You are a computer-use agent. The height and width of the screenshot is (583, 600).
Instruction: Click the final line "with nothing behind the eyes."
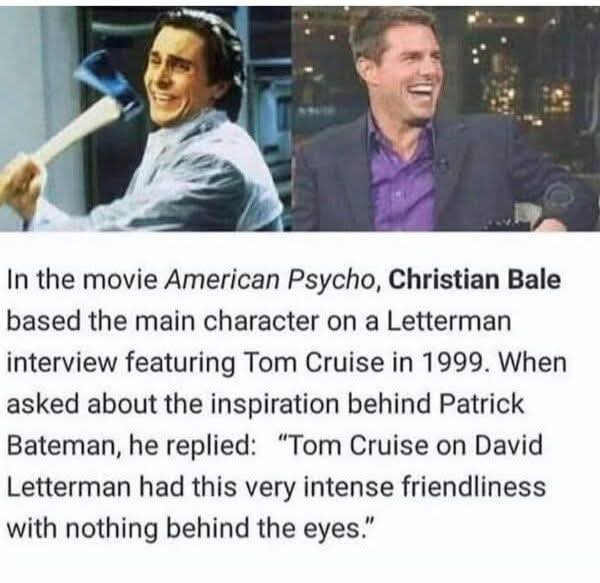[x=190, y=529]
